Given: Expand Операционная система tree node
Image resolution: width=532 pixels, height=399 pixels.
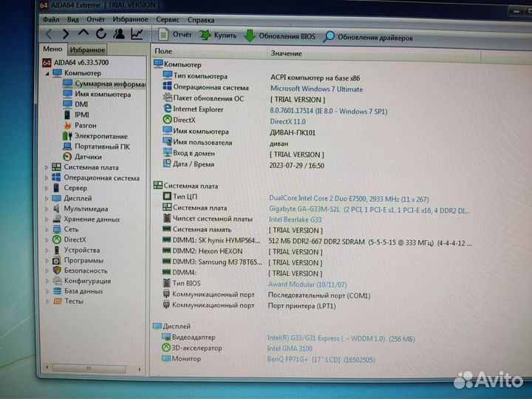Looking at the screenshot, I should (x=47, y=178).
